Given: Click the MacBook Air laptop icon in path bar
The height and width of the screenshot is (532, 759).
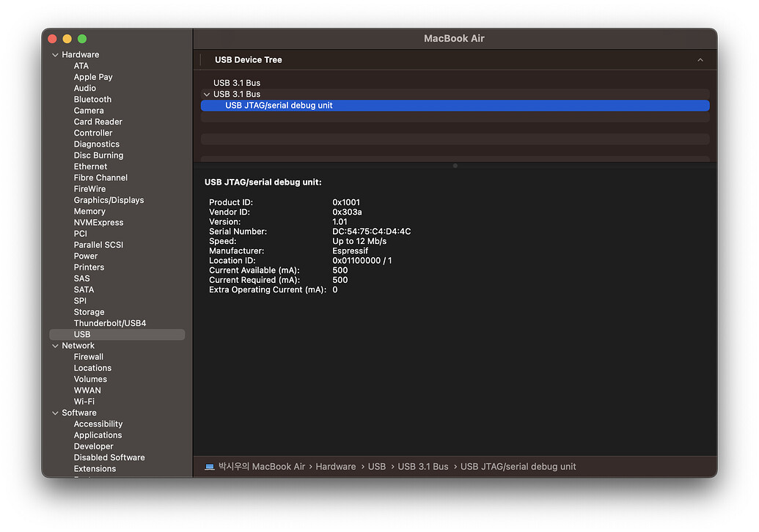Looking at the screenshot, I should click(x=210, y=467).
